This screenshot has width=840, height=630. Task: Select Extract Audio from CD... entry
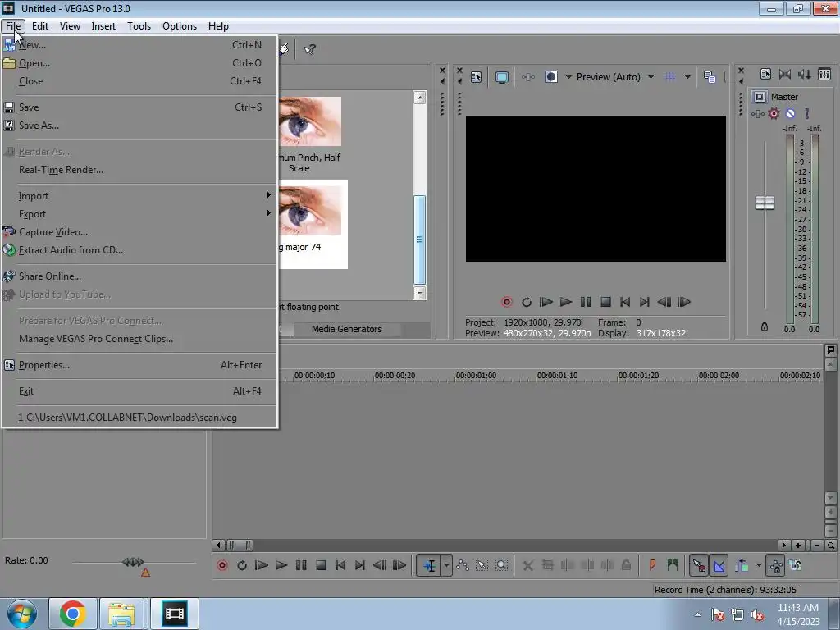(139, 250)
